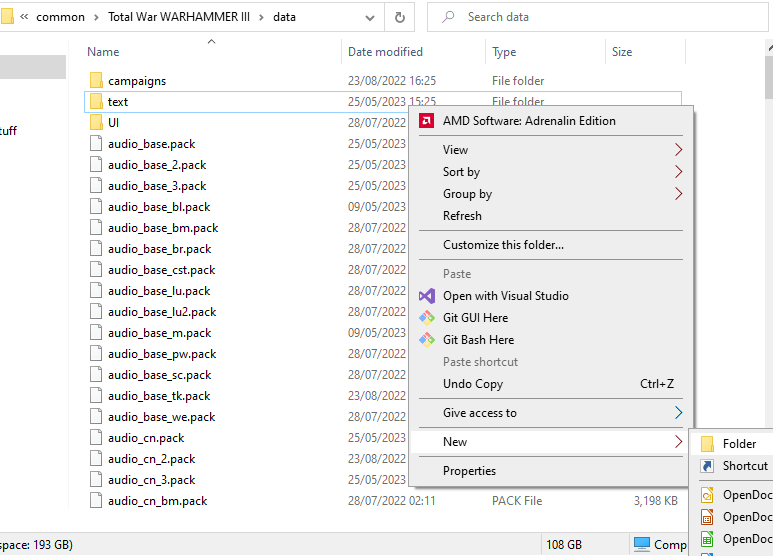Click the campaigns folder icon
This screenshot has height=556, width=773.
click(x=96, y=80)
